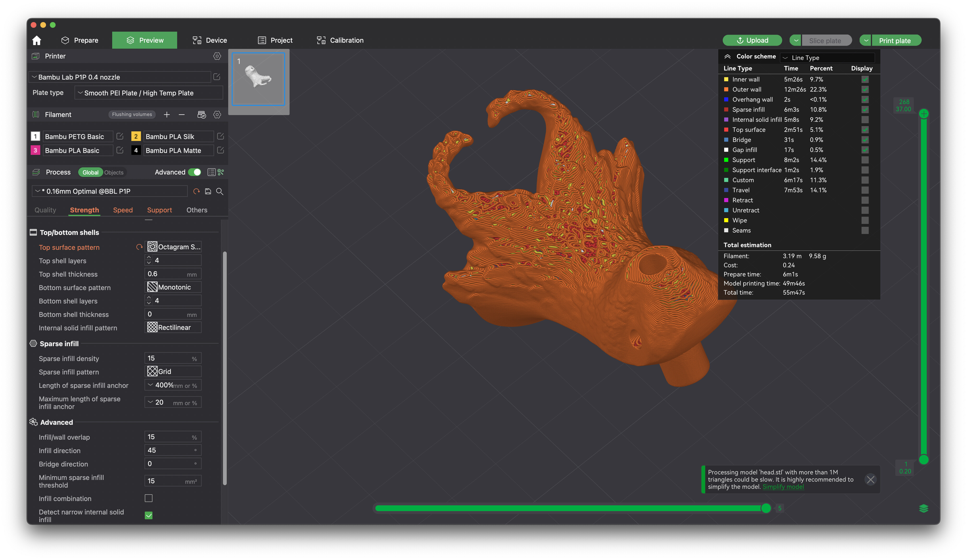Screen dimensions: 967x560
Task: Open Sparse infill pattern dropdown
Action: pos(173,372)
